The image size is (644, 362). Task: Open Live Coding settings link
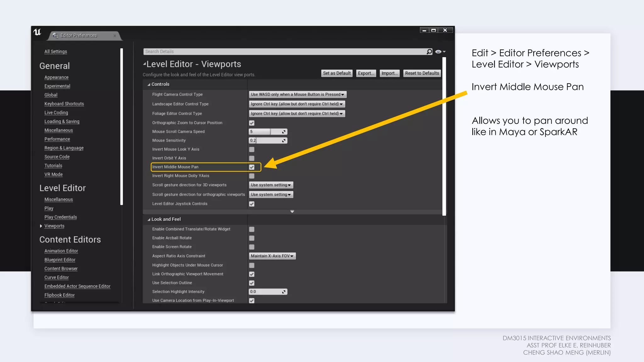(56, 112)
